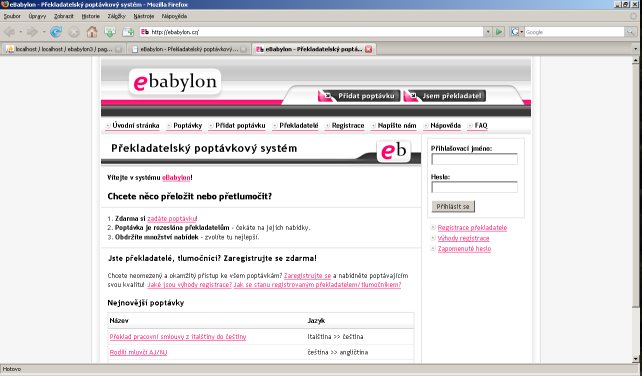Click the 'Jazyk' column header
Screen dimensions: 642x376
pos(316,321)
